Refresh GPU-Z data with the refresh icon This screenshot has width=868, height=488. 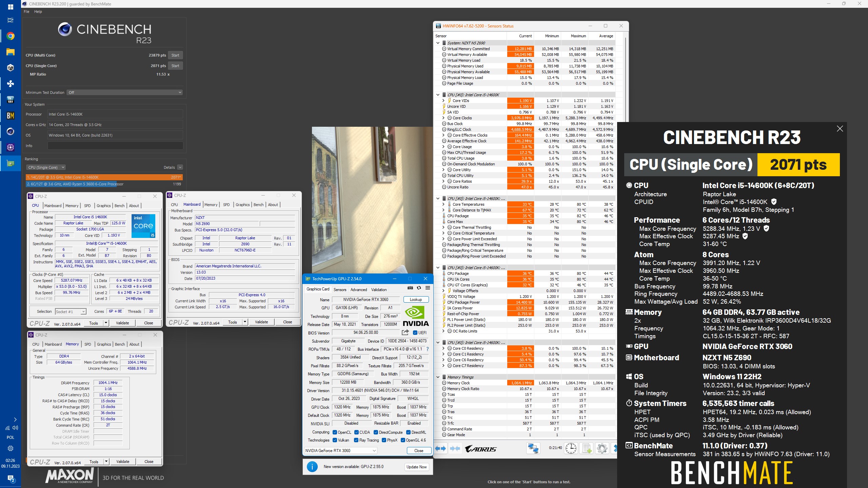(419, 288)
